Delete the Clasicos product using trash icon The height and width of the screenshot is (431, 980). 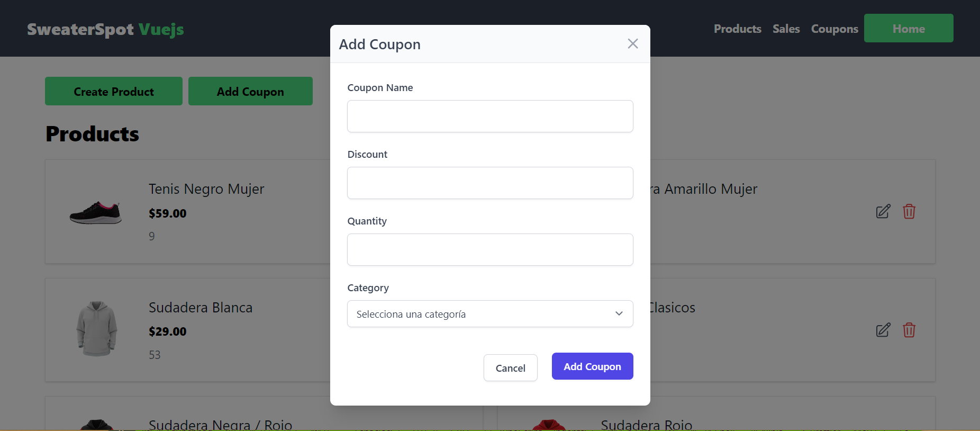coord(909,330)
